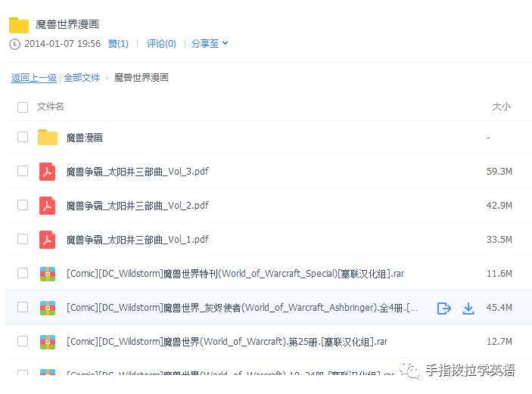Click the 33.5M size value
Screen dimensions: 532x394
tap(499, 240)
